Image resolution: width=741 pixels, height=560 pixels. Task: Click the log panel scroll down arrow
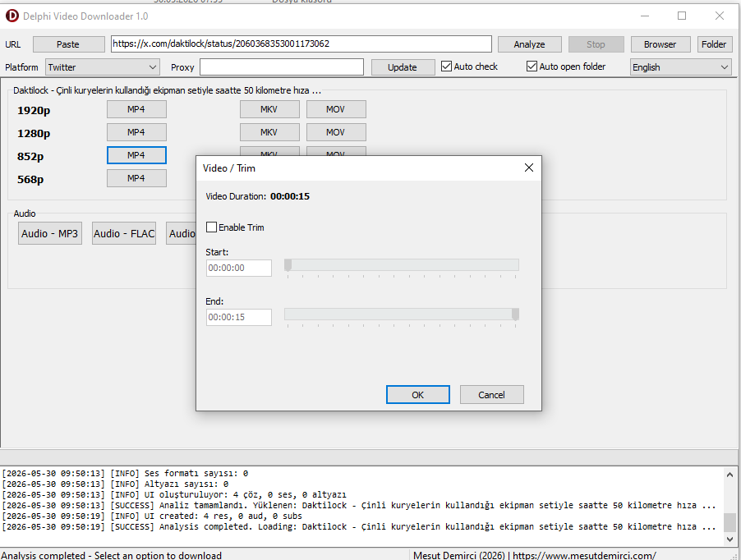pyautogui.click(x=729, y=539)
